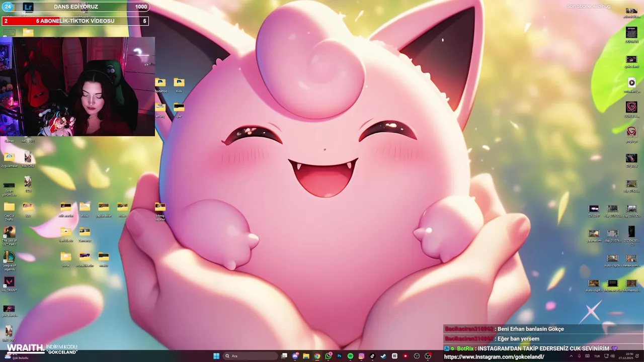Open the 'Kick' desktop folder
The width and height of the screenshot is (644, 362).
179,85
